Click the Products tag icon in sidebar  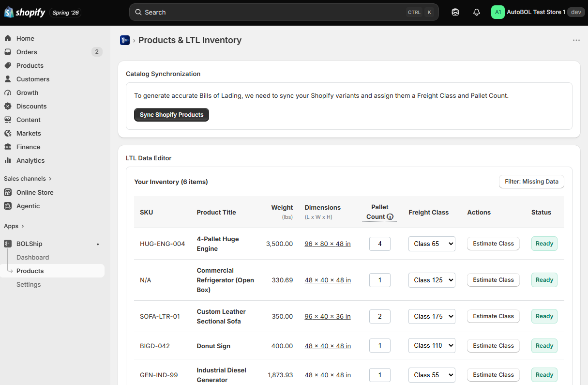coord(8,65)
